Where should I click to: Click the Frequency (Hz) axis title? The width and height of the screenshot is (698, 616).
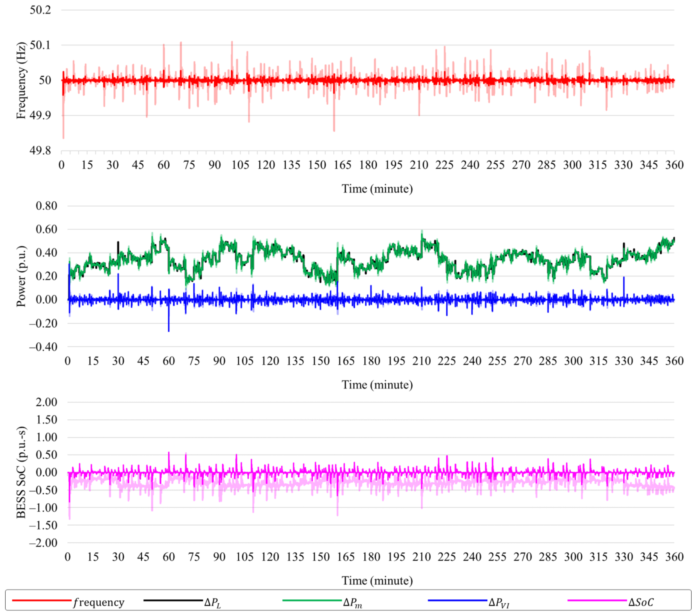point(21,81)
